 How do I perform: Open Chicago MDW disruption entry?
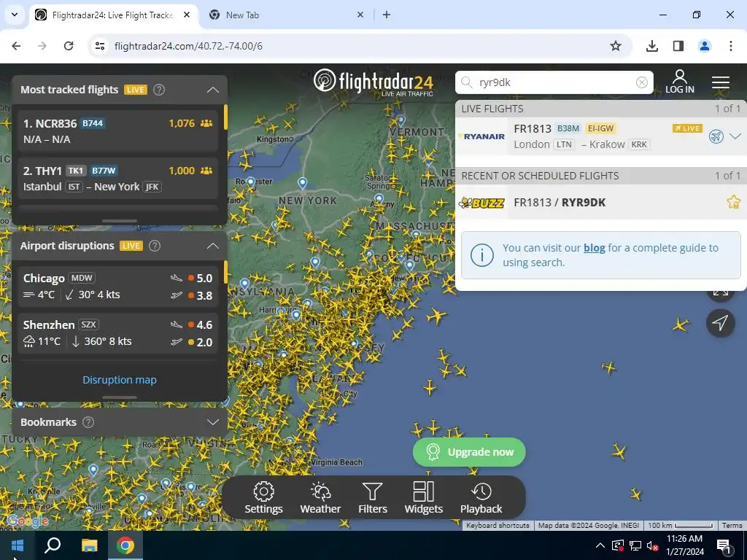(x=117, y=286)
